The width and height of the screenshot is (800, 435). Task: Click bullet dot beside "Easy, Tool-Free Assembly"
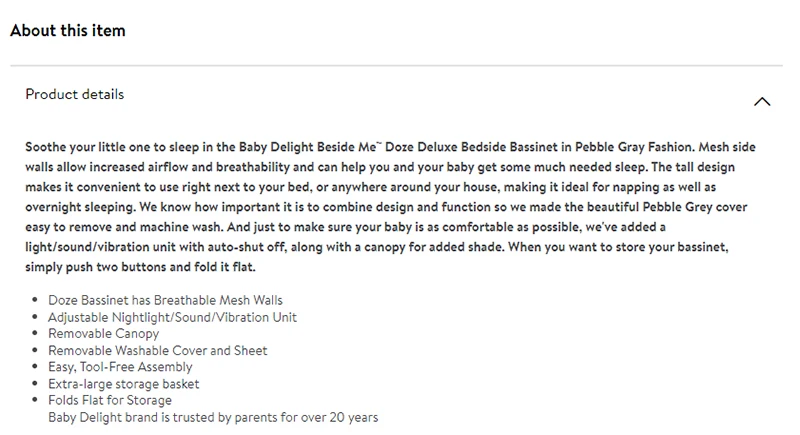[x=36, y=367]
